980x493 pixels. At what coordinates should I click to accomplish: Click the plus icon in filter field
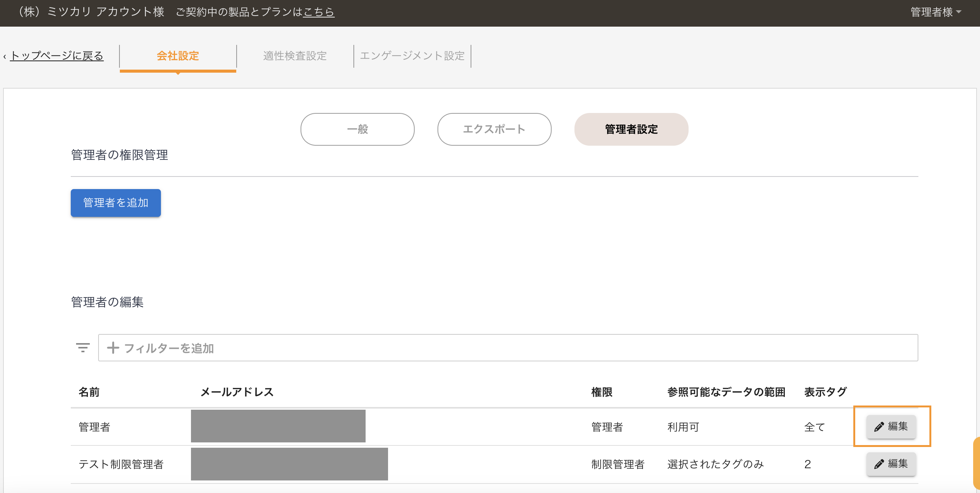[113, 348]
